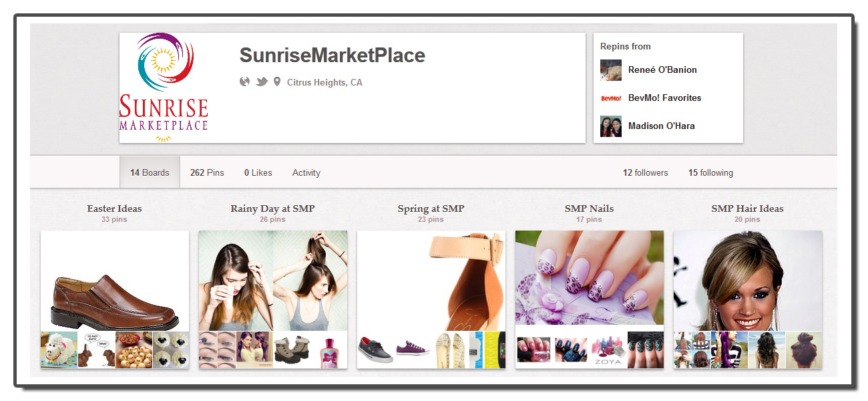
Task: Click the 20 pins count under SMP Hair Ideas
Action: tap(747, 219)
